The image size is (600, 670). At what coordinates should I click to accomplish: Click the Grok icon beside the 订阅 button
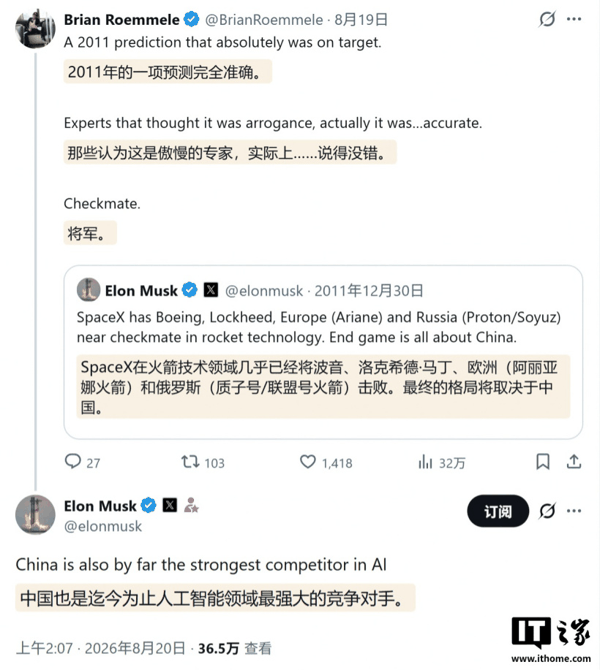(x=547, y=511)
